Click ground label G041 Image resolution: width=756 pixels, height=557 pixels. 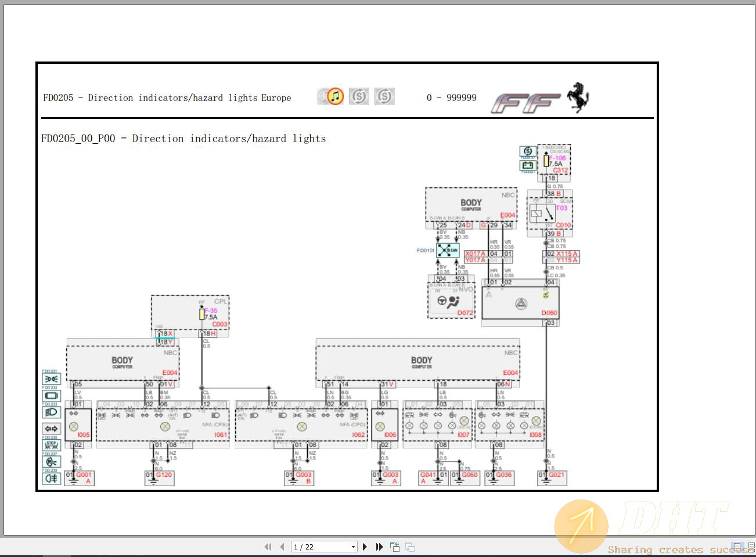click(x=428, y=475)
